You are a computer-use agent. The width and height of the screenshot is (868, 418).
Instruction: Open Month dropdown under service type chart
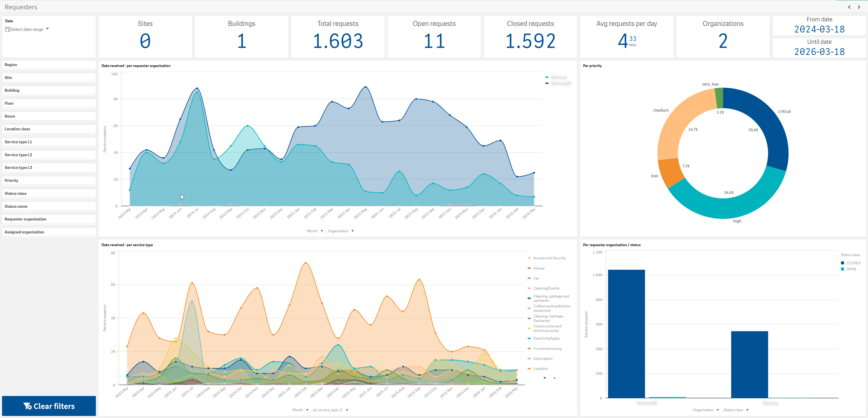[301, 410]
